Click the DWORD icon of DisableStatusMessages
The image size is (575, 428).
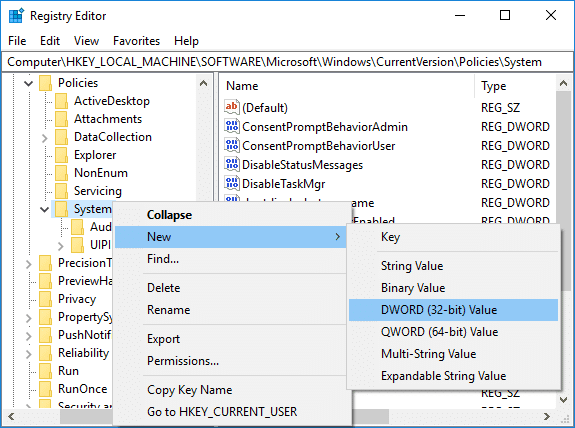pos(232,164)
